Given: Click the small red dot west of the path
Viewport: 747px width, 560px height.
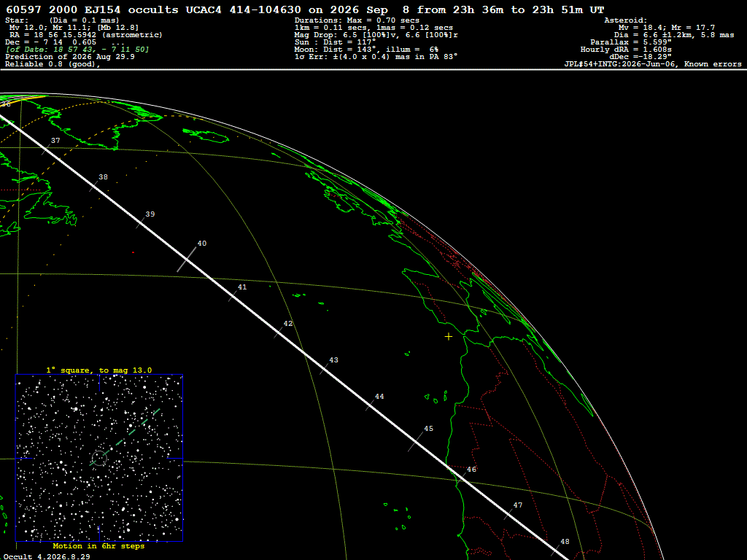Looking at the screenshot, I should tap(133, 252).
